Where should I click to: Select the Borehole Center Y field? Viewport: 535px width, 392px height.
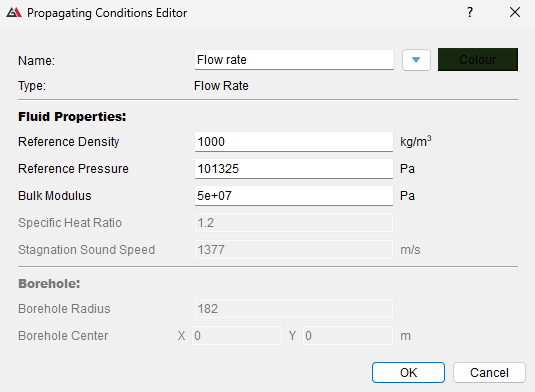point(348,336)
